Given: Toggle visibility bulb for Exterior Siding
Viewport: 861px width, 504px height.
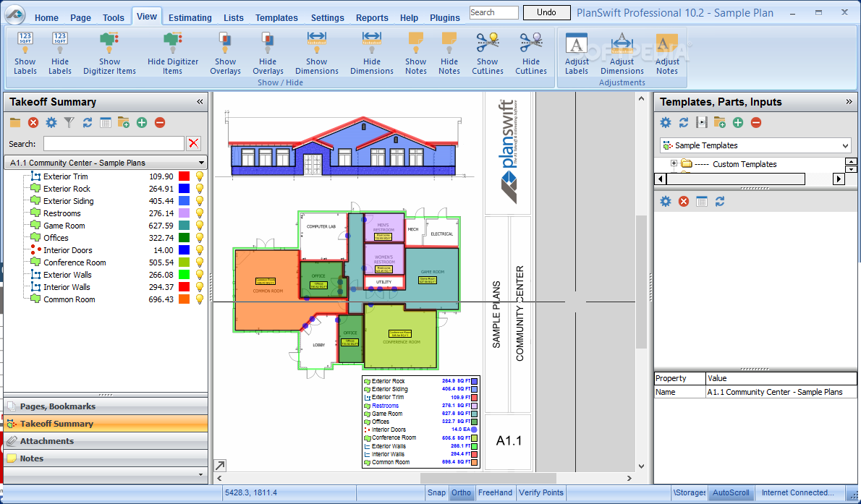Looking at the screenshot, I should (200, 201).
